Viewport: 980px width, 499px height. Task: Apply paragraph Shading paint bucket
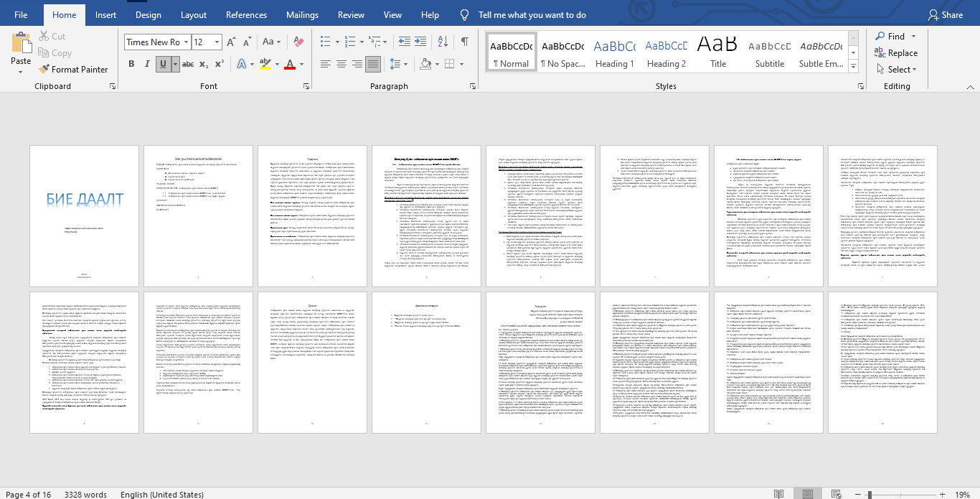425,64
